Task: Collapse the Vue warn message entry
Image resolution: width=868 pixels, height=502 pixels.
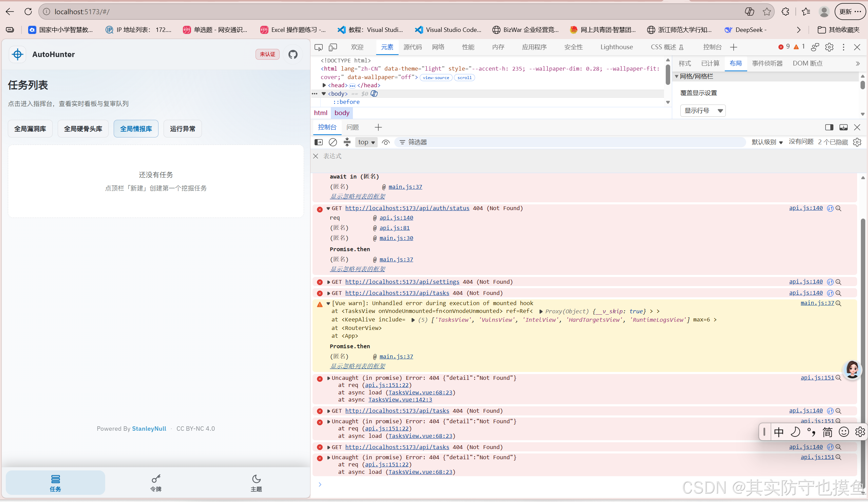Action: point(328,303)
